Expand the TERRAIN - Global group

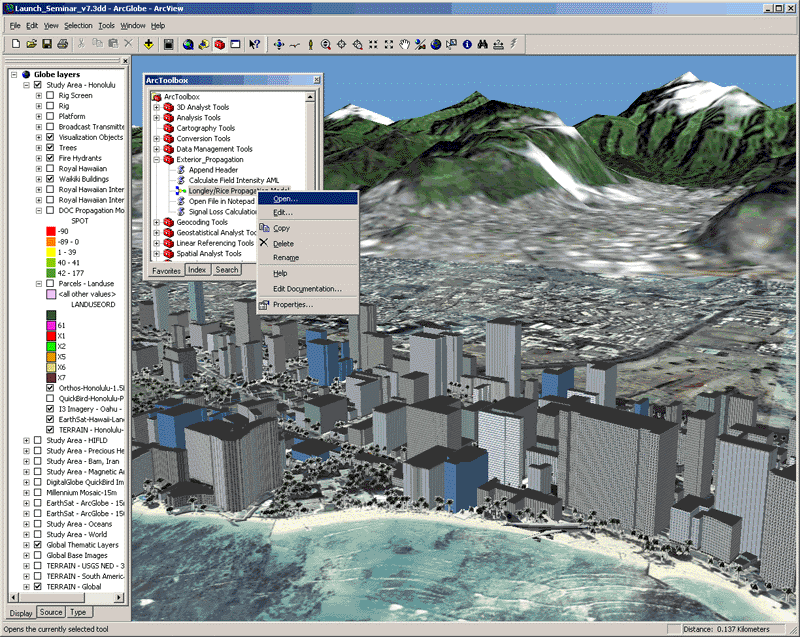click(x=27, y=587)
